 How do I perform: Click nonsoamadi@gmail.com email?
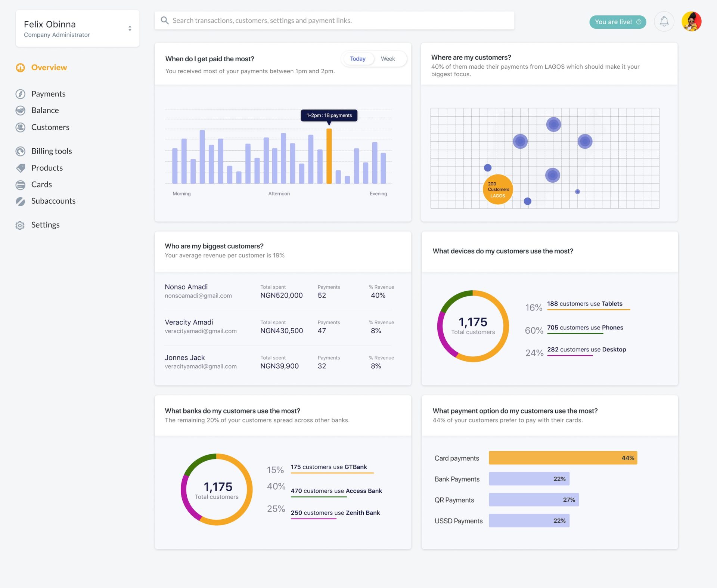click(x=198, y=296)
